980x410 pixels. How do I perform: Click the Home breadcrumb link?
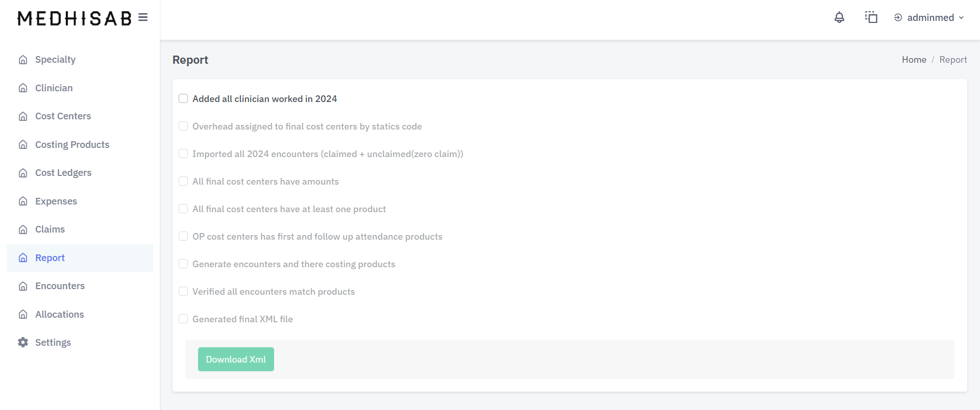(x=914, y=60)
